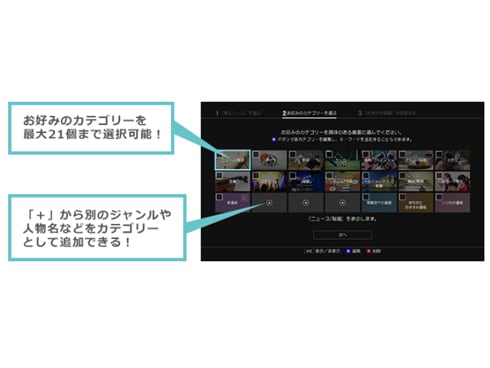
Task: Click the blue circle edit icon in the footer
Action: click(x=348, y=251)
